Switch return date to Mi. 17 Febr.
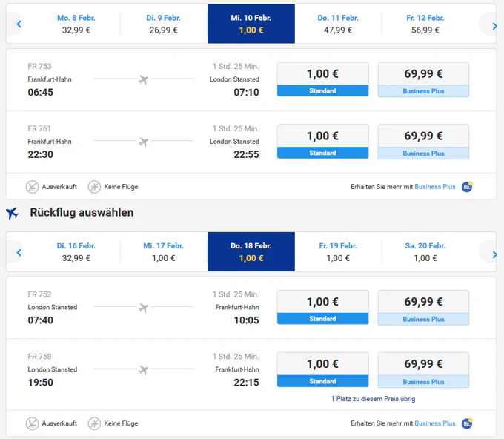The width and height of the screenshot is (504, 439). 164,252
